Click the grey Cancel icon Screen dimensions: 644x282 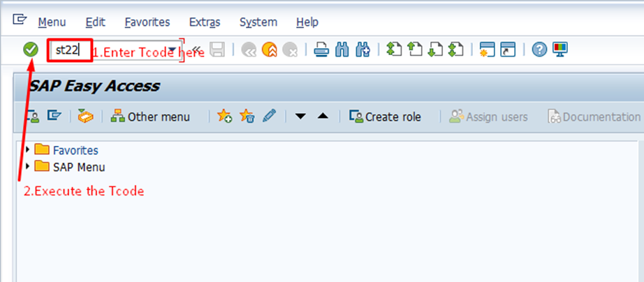(290, 50)
